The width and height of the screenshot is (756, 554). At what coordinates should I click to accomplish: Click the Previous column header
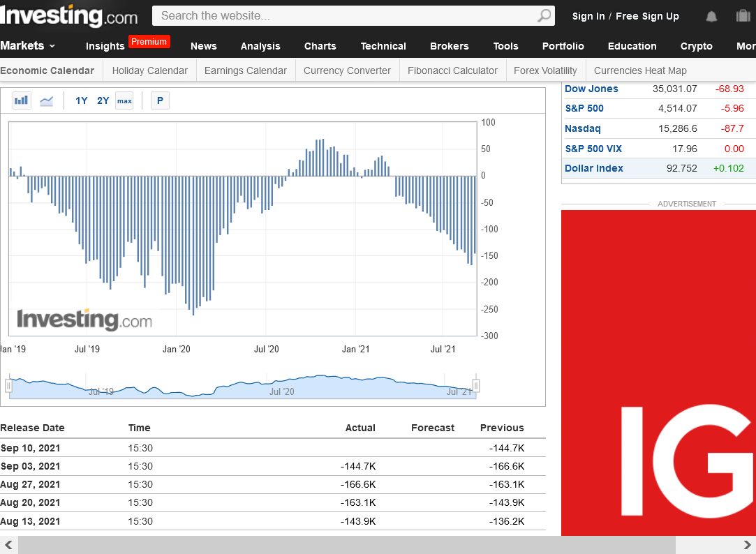tap(502, 428)
